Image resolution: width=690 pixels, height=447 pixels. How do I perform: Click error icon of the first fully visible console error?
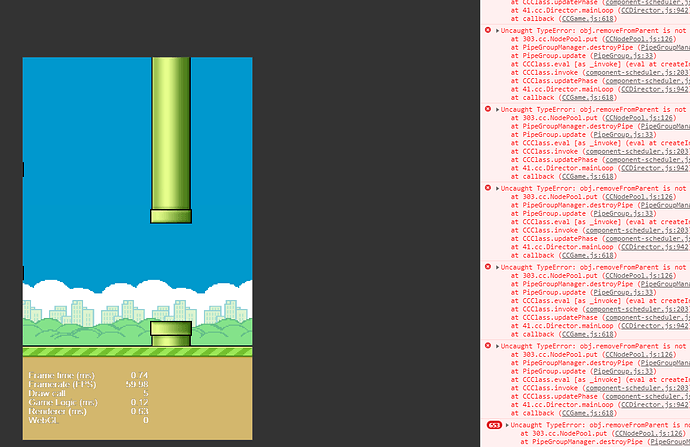coord(488,30)
